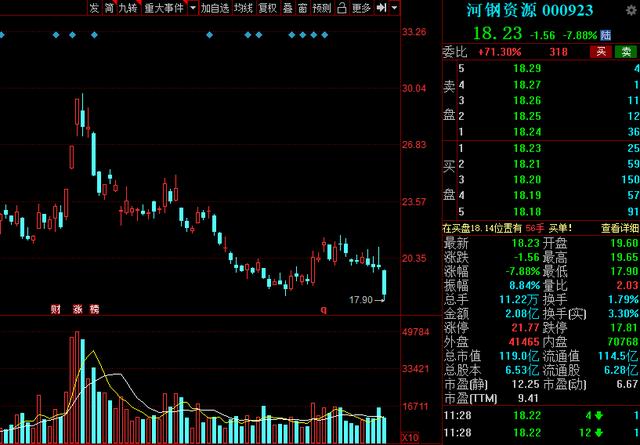Click the 市盈(动) value 6.67
This screenshot has height=445, width=640.
tap(627, 384)
